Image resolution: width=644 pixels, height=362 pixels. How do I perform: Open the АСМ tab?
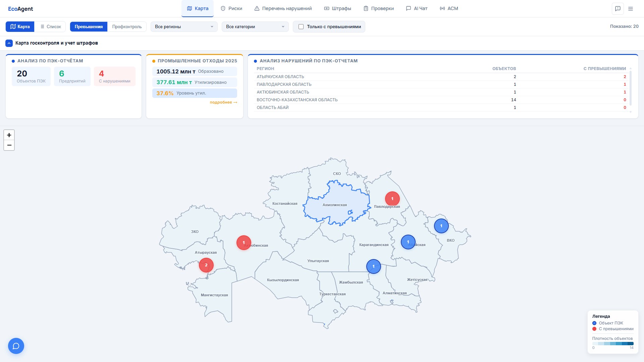(x=449, y=8)
